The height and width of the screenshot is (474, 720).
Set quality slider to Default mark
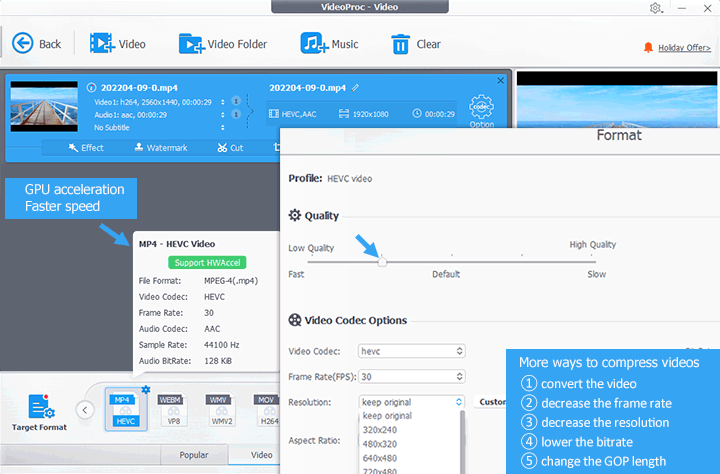(x=452, y=262)
